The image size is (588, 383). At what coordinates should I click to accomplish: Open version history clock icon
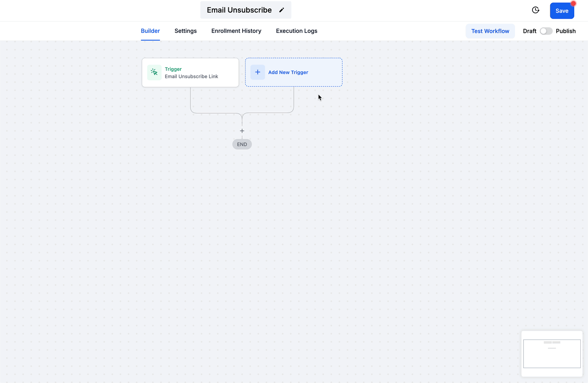(x=535, y=10)
